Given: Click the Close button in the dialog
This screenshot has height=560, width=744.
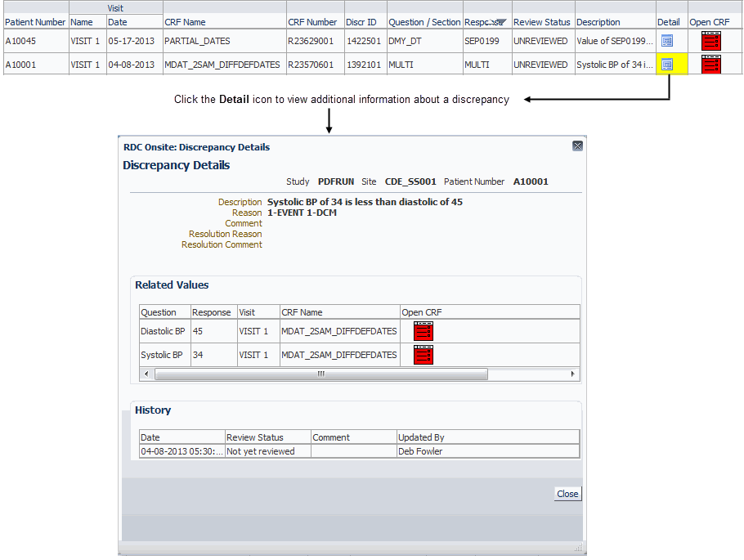Looking at the screenshot, I should (x=567, y=493).
